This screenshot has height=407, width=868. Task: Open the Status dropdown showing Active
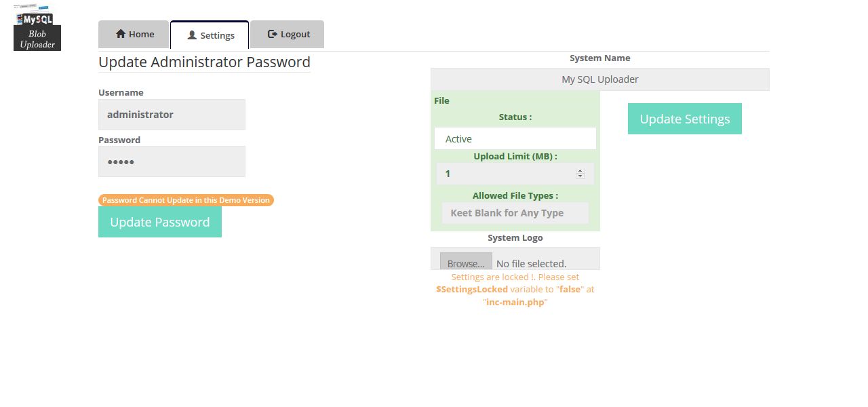click(515, 139)
